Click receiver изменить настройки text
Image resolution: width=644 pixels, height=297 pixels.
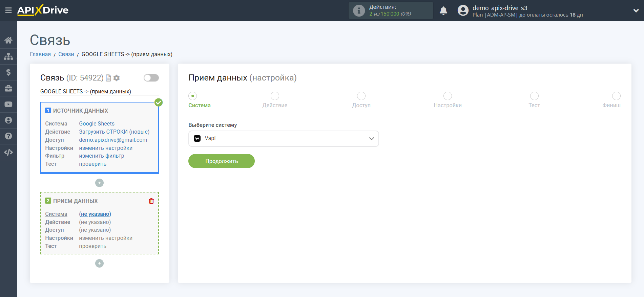pos(106,238)
